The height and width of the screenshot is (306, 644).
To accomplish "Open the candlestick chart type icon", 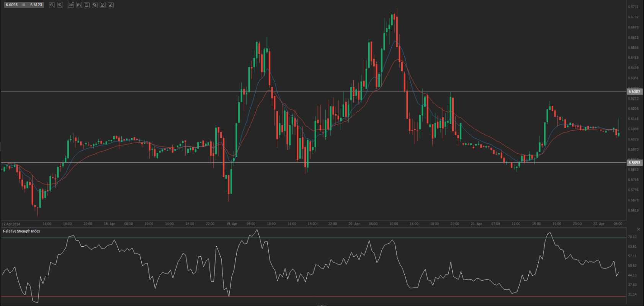I will [x=79, y=5].
